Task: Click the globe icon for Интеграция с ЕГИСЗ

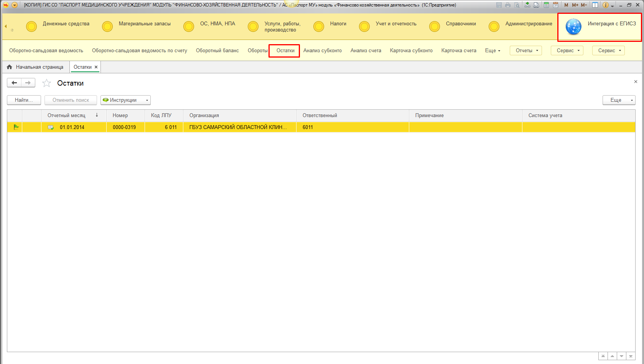Action: [573, 27]
